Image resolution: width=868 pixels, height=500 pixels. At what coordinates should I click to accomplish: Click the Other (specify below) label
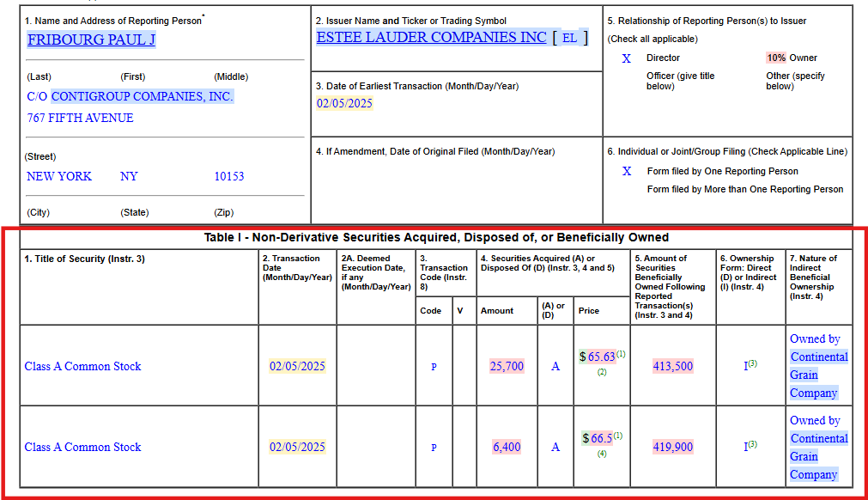pos(796,81)
